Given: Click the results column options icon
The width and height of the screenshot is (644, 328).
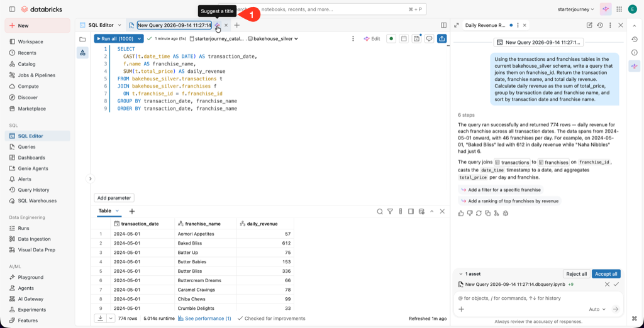Looking at the screenshot, I should (x=401, y=211).
